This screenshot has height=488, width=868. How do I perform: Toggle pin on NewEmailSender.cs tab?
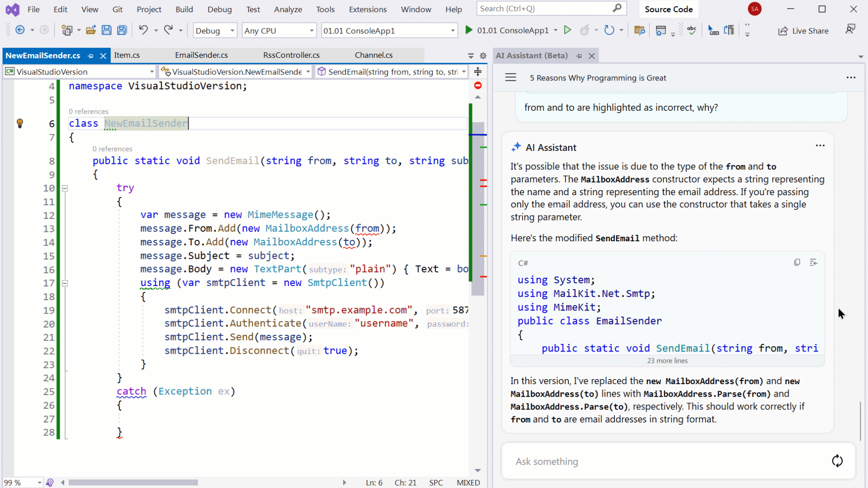90,56
